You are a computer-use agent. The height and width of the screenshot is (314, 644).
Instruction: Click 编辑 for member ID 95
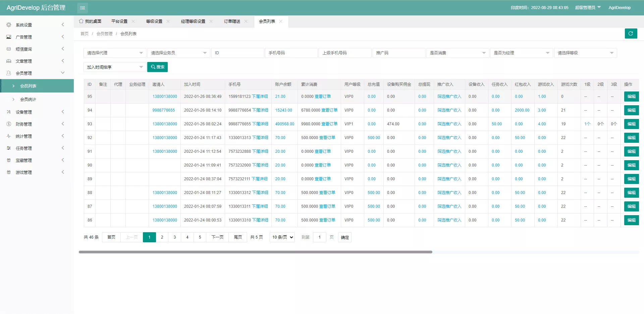(x=631, y=97)
